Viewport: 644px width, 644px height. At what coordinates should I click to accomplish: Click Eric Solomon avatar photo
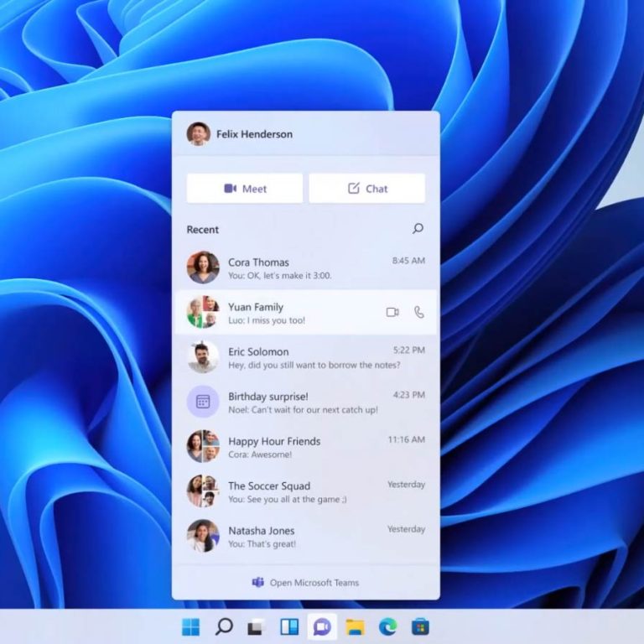tap(203, 357)
